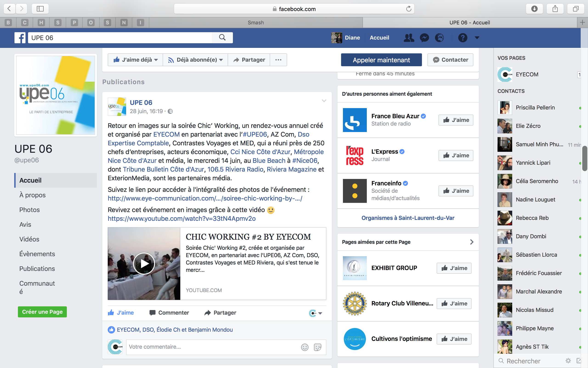Click the search magnifier button
Viewport: 588px width, 368px height.
tap(222, 37)
